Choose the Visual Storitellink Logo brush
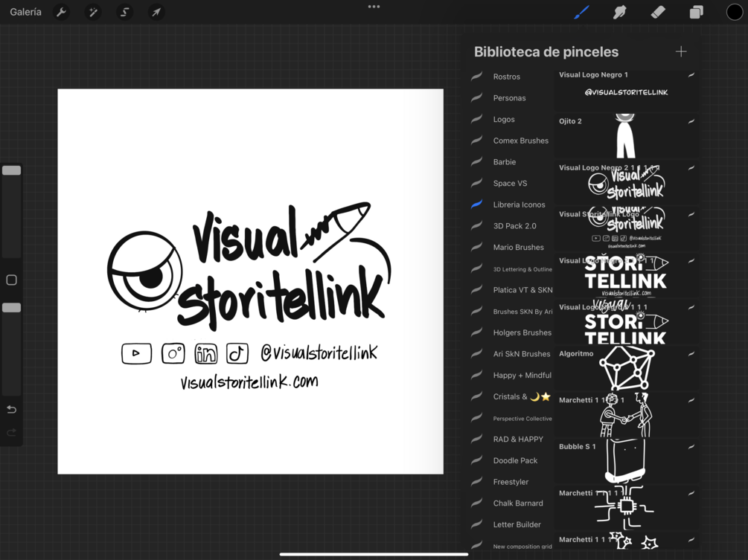Screen dimensions: 748x560 tap(627, 229)
